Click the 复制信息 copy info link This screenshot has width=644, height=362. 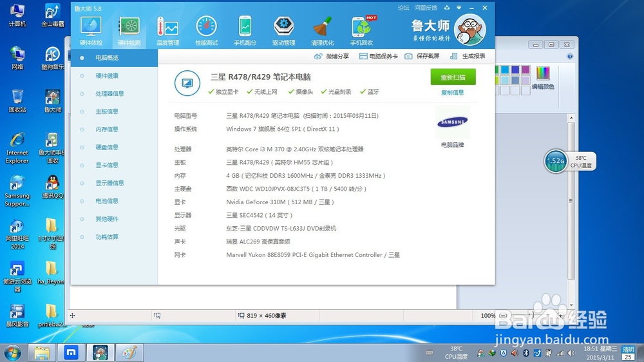pyautogui.click(x=453, y=93)
